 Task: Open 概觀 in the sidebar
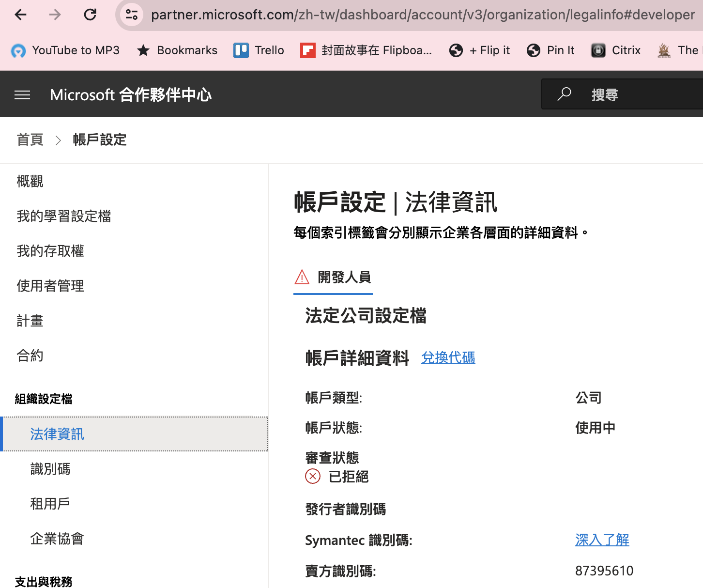click(30, 181)
